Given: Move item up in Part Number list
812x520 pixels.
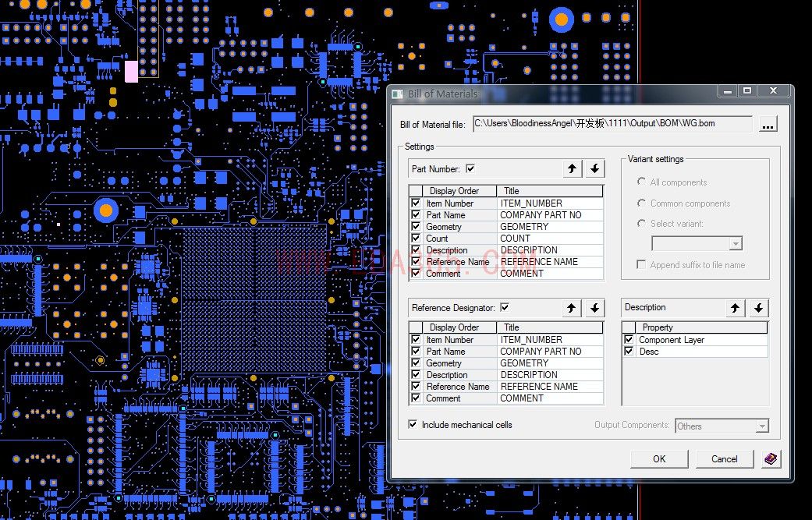Looking at the screenshot, I should 573,168.
